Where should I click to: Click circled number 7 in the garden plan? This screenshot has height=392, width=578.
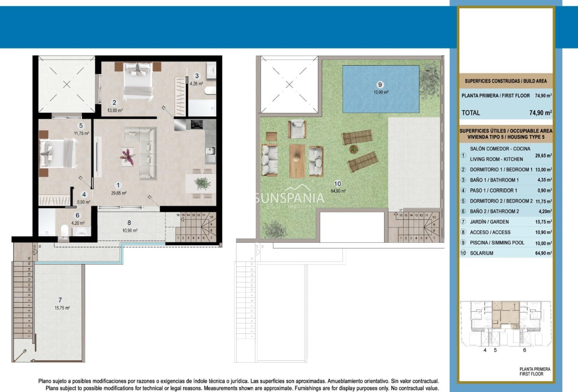pyautogui.click(x=60, y=300)
